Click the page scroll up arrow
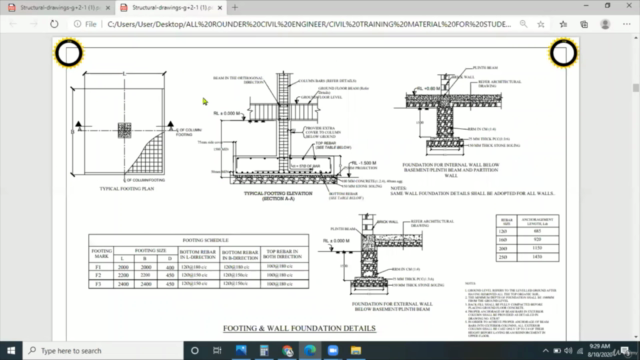The width and height of the screenshot is (640, 360). point(636,38)
